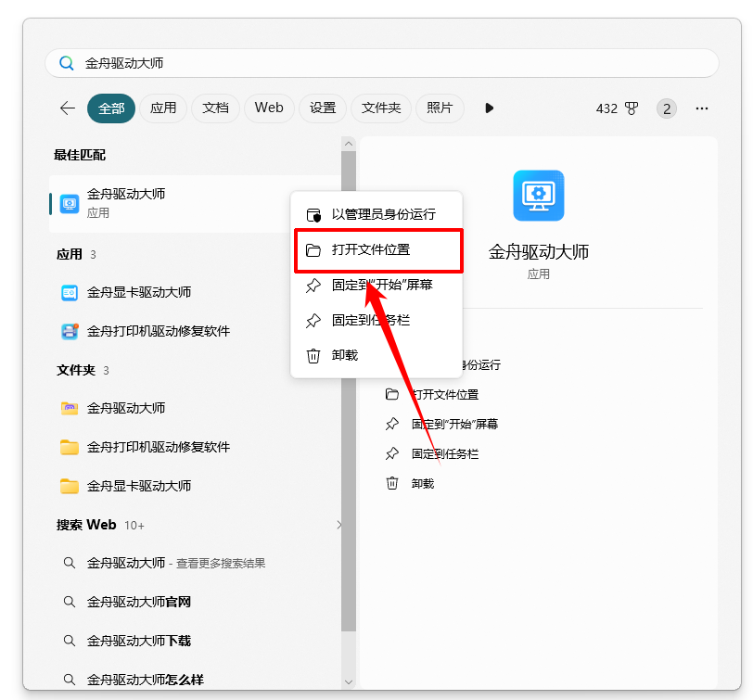This screenshot has height=700, width=753.
Task: Switch to the 文件夹 filter tab
Action: [381, 108]
